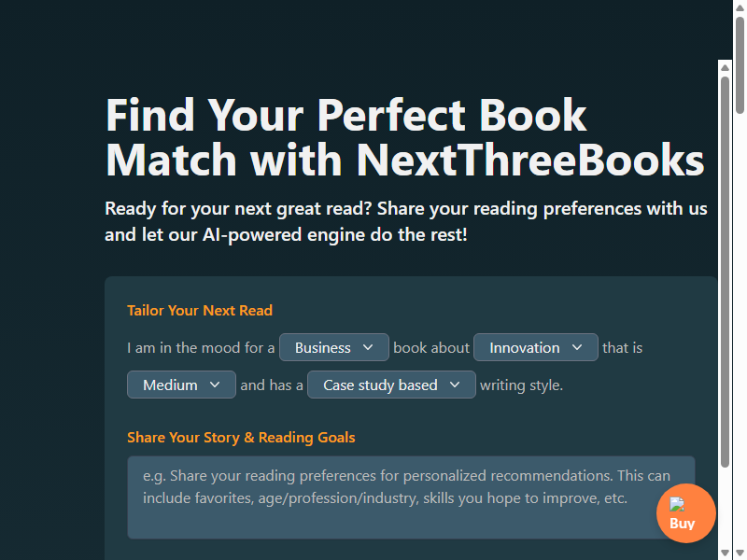Viewport: 747px width, 560px height.
Task: Click the outer window scrollbar up arrow
Action: (740, 7)
